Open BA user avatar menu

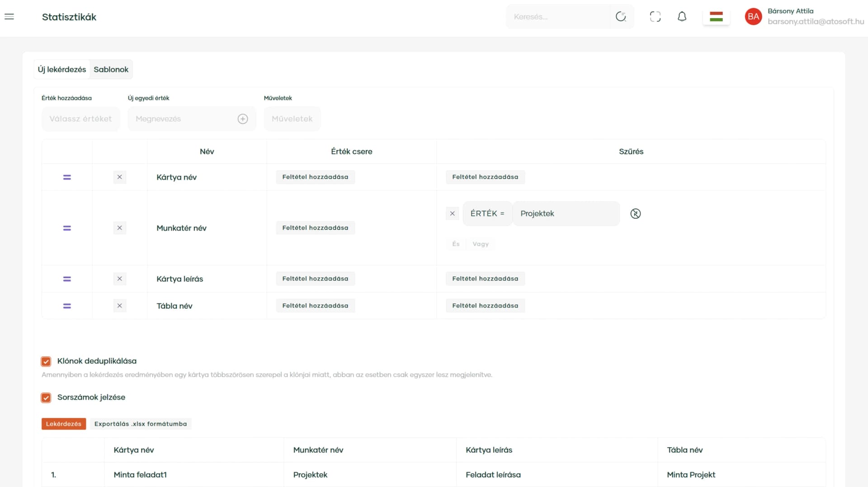click(x=753, y=17)
